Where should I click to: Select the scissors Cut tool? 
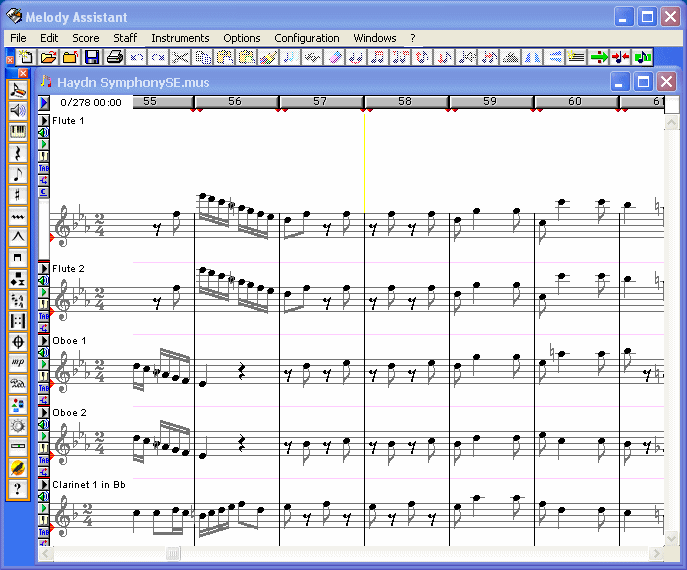180,58
